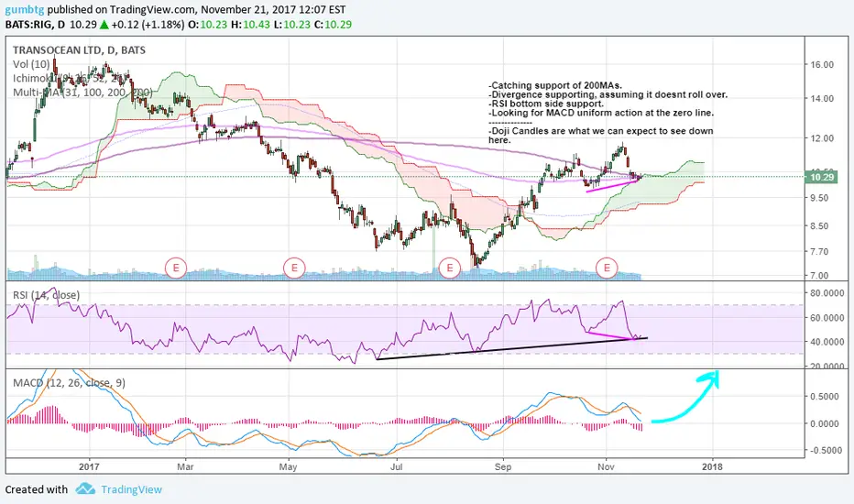The image size is (854, 504).
Task: Click the 2018 date axis label
Action: [712, 466]
